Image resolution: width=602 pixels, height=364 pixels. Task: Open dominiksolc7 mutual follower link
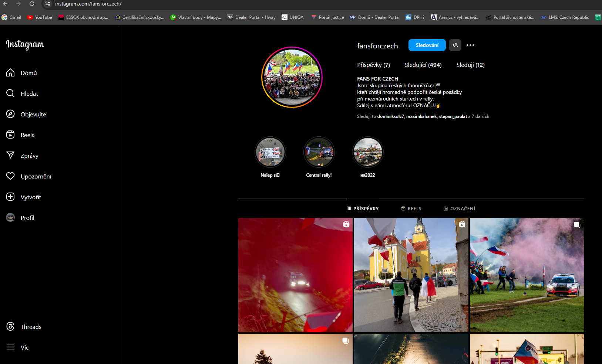coord(390,116)
